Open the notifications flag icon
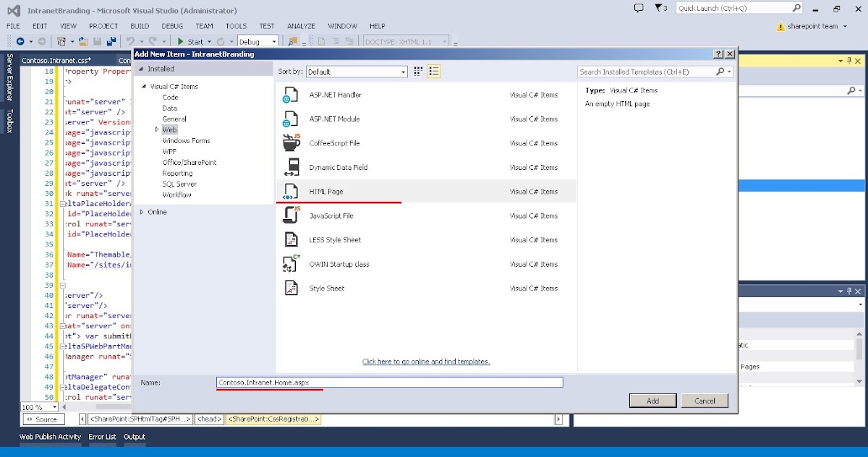Image resolution: width=868 pixels, height=457 pixels. pyautogui.click(x=658, y=8)
